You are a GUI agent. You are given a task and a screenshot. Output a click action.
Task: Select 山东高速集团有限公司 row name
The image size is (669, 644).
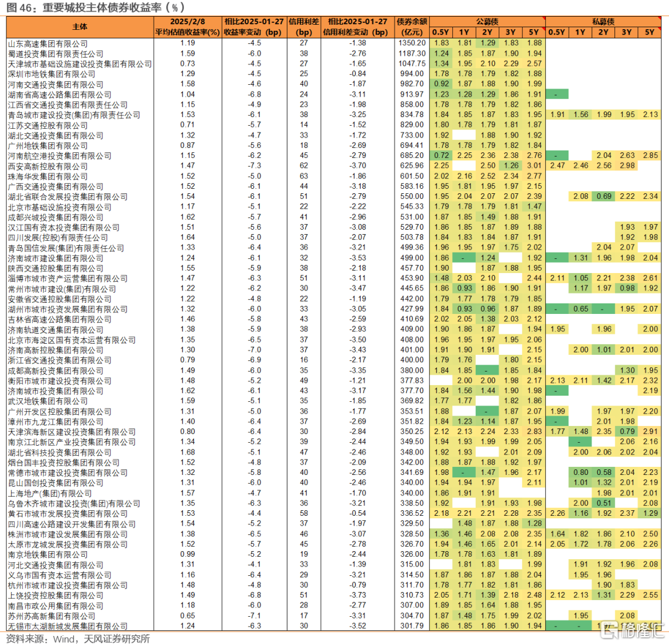[x=48, y=43]
